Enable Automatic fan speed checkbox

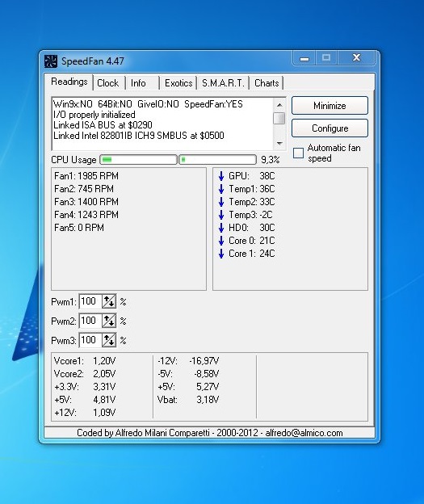coord(298,153)
